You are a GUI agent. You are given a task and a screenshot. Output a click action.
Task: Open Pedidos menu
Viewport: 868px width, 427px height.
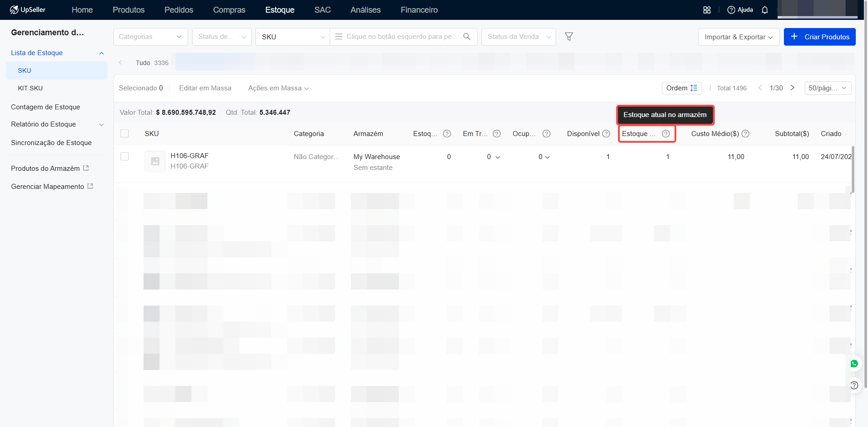click(x=179, y=10)
